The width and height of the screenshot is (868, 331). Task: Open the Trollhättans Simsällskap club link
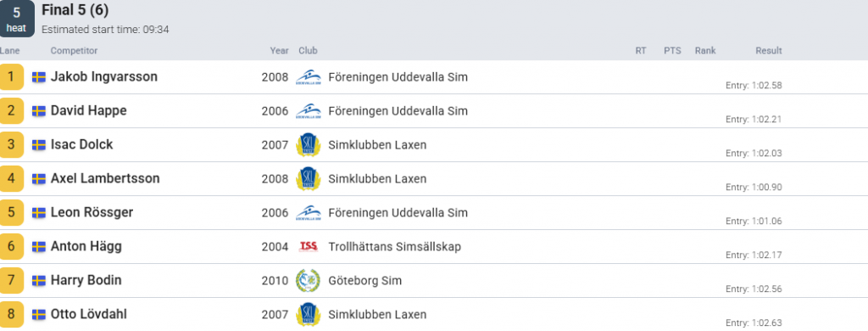(x=395, y=247)
